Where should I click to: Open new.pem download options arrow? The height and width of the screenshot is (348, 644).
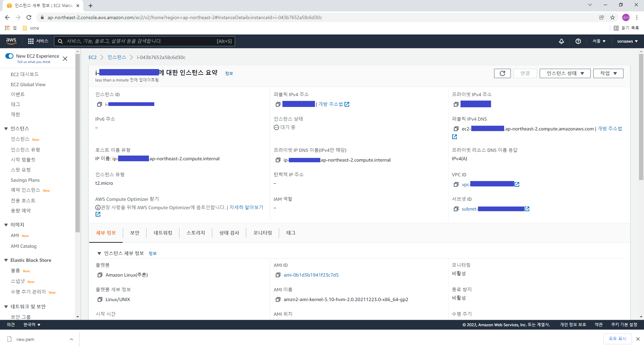[71, 339]
